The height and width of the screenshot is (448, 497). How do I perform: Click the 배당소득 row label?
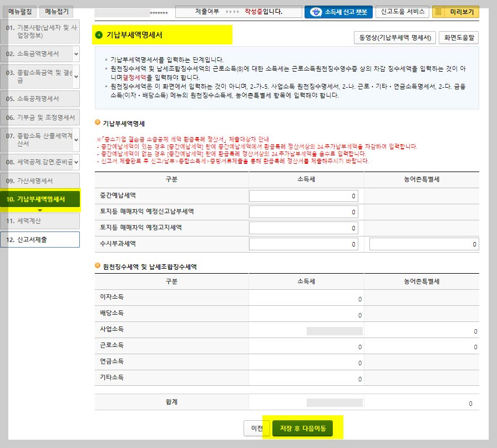111,313
